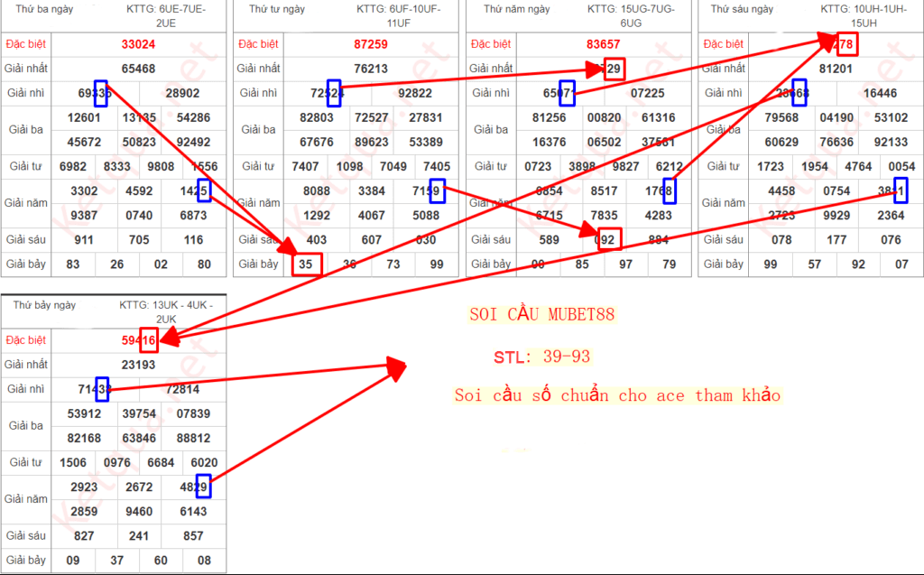
Task: Click the red-boxed number 35 in Giải bảy
Action: tap(306, 264)
